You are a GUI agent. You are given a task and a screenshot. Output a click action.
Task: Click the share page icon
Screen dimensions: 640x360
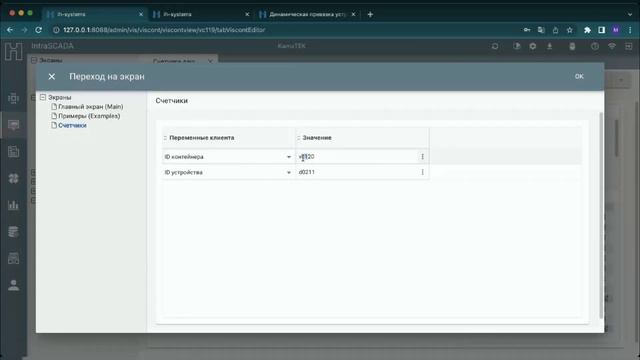[556, 30]
